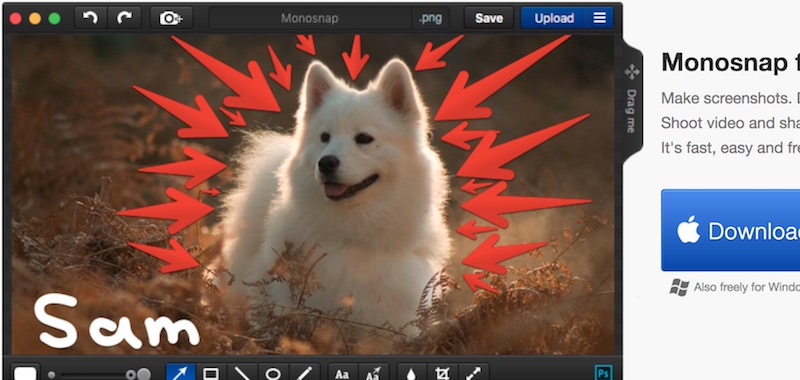Open the Also freely for Windows link
The height and width of the screenshot is (380, 800).
tap(746, 287)
